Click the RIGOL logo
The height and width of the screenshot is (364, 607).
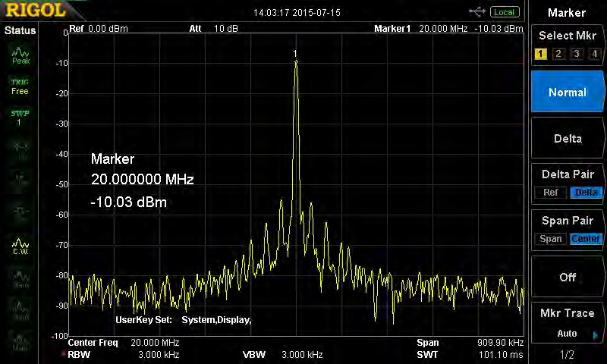tap(36, 10)
